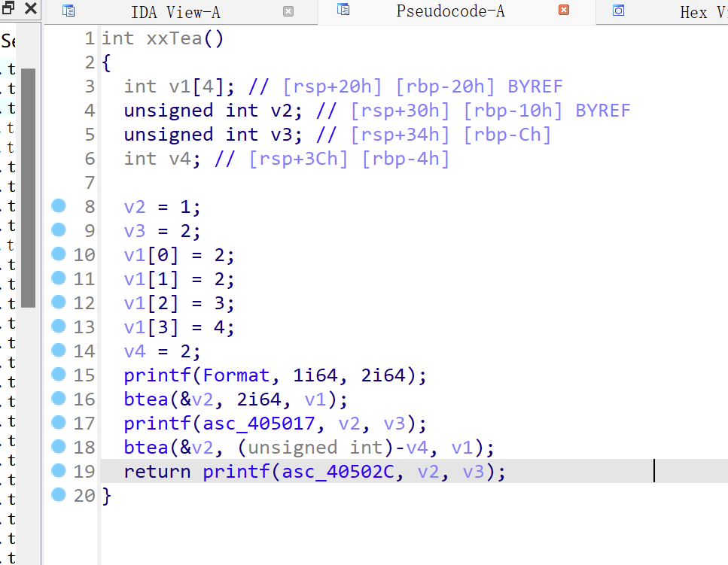Toggle breakpoint on line 19
The height and width of the screenshot is (565, 728).
[59, 471]
